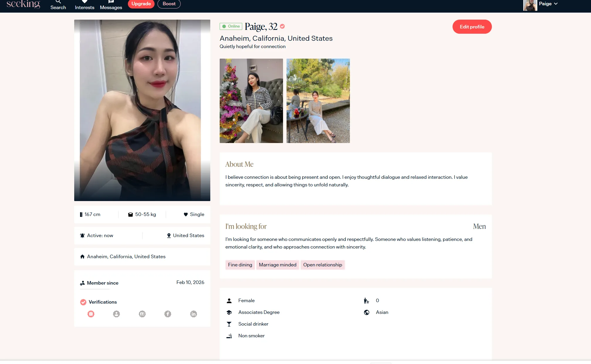Click the Boost button
The image size is (591, 364).
click(169, 4)
